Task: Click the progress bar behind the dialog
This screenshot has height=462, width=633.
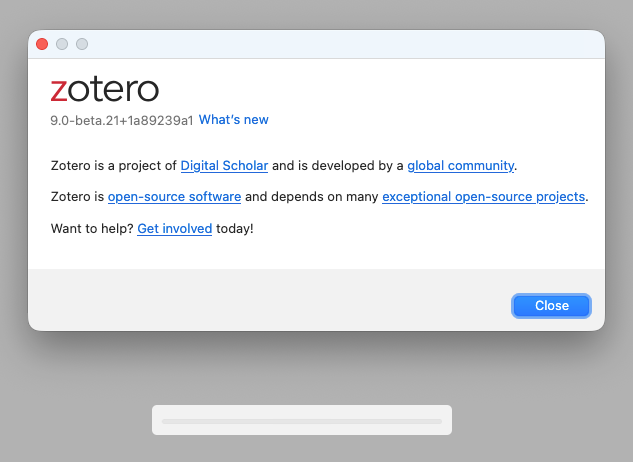Action: coord(302,421)
